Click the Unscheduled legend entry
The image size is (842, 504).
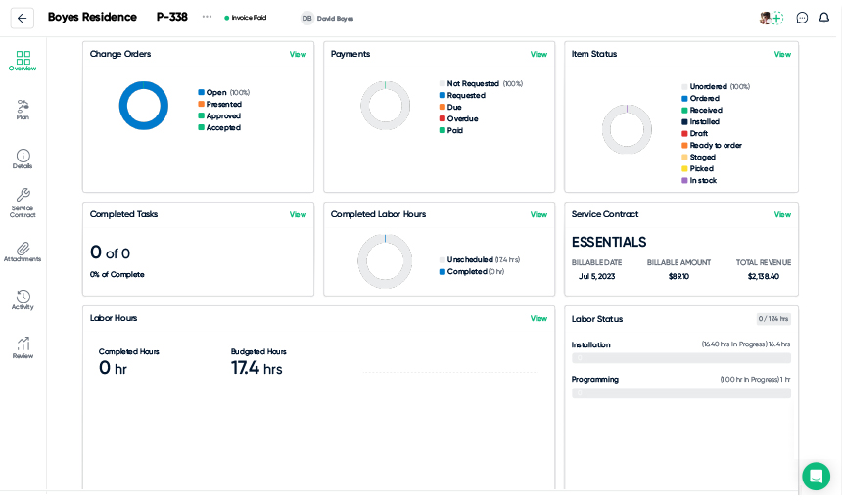click(x=480, y=259)
